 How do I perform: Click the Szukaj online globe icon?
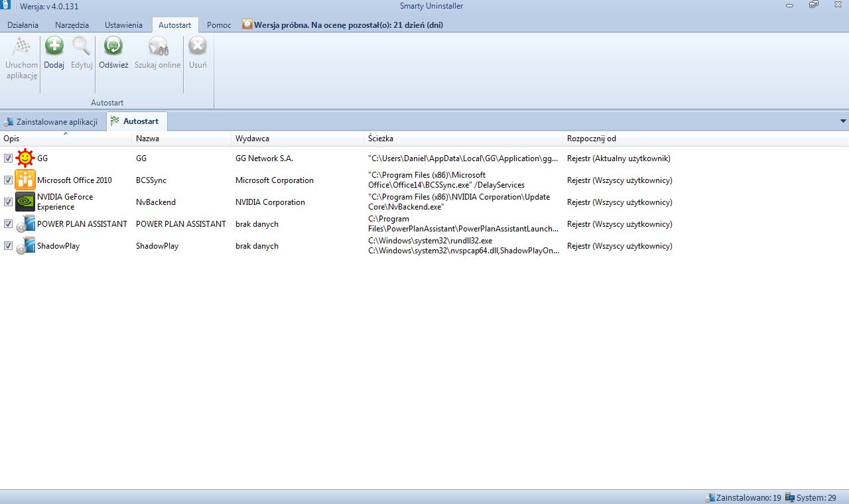tap(158, 46)
